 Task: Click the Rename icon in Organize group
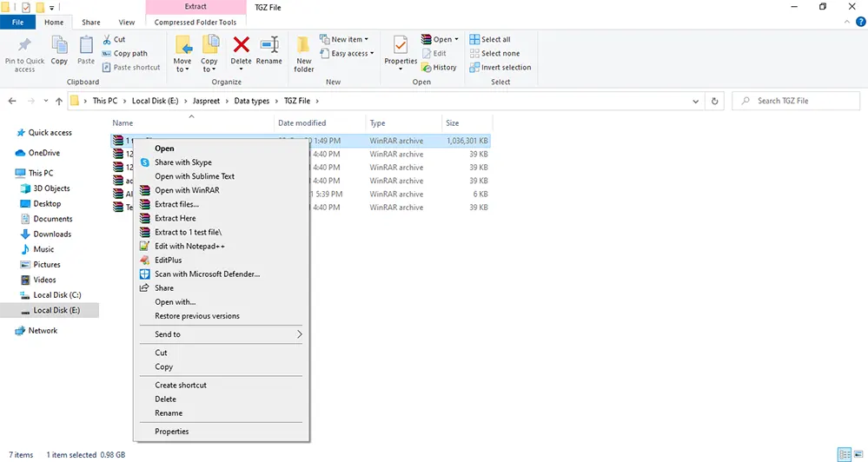pos(269,47)
